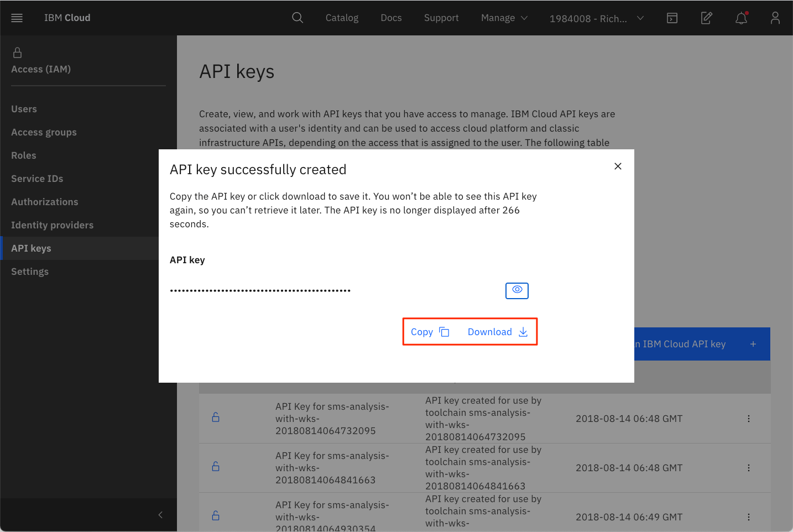Open the Catalog menu item
Viewport: 793px width, 532px height.
coord(342,18)
